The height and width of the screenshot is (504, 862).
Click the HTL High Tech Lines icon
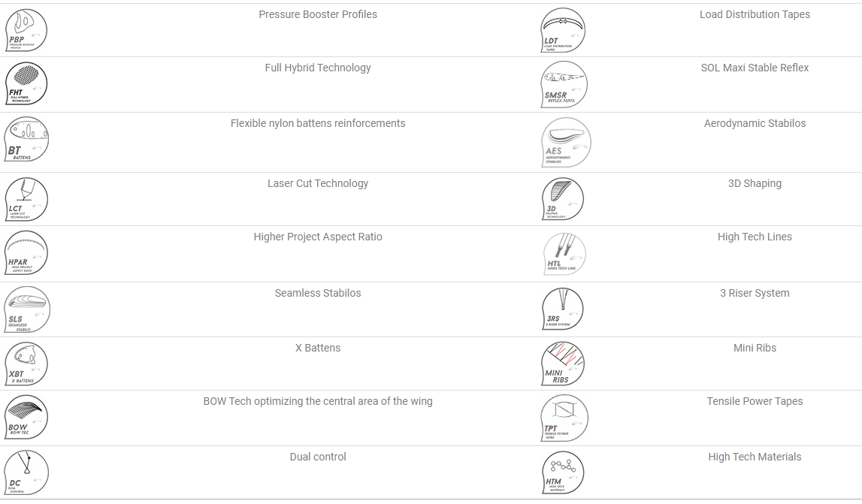[564, 254]
